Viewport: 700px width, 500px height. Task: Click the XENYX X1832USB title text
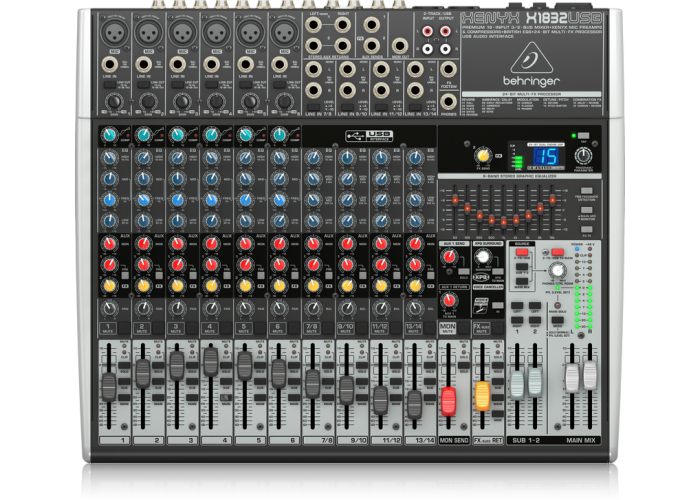coord(532,18)
